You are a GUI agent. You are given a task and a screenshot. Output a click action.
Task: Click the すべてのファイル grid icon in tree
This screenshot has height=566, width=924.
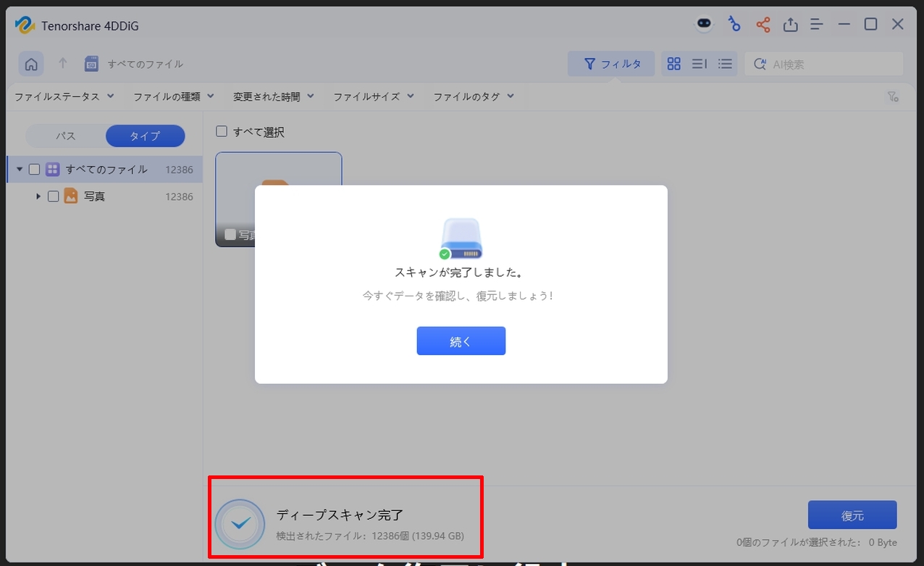pyautogui.click(x=52, y=170)
